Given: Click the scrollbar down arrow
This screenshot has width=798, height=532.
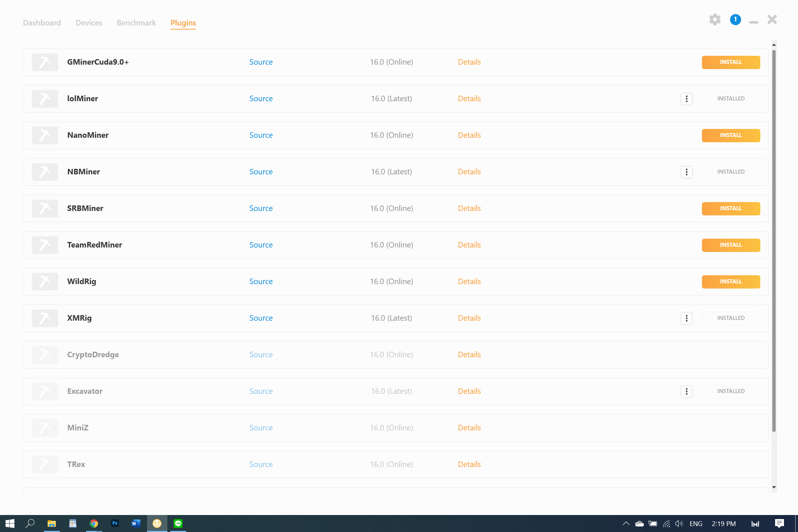Looking at the screenshot, I should click(774, 488).
